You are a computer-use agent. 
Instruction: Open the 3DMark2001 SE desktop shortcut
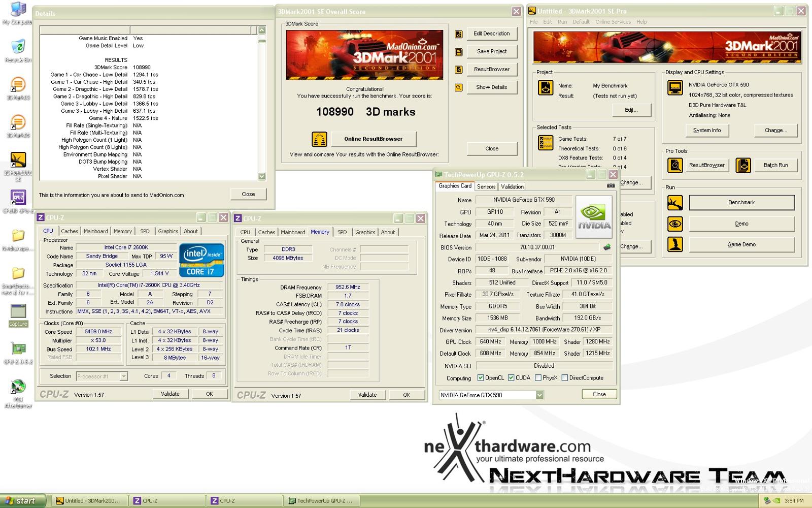click(18, 167)
